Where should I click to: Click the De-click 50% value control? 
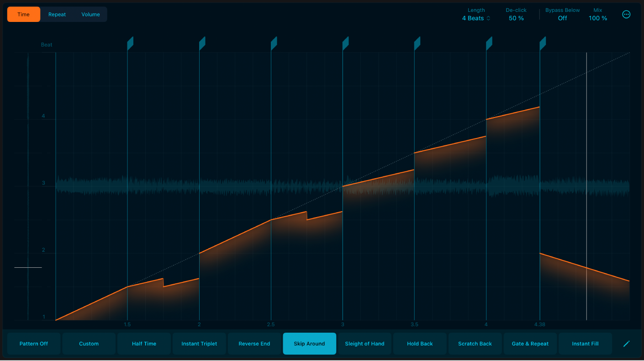click(516, 18)
